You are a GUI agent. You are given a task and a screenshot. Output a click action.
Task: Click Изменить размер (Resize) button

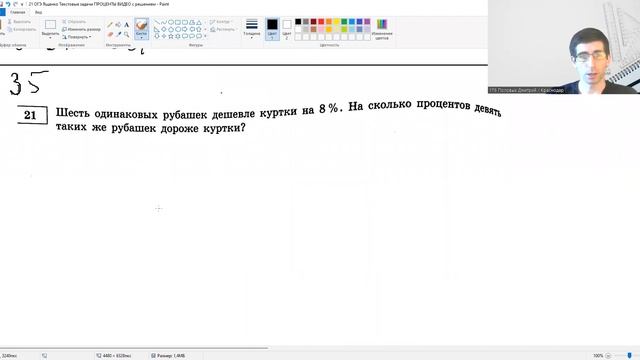point(81,29)
